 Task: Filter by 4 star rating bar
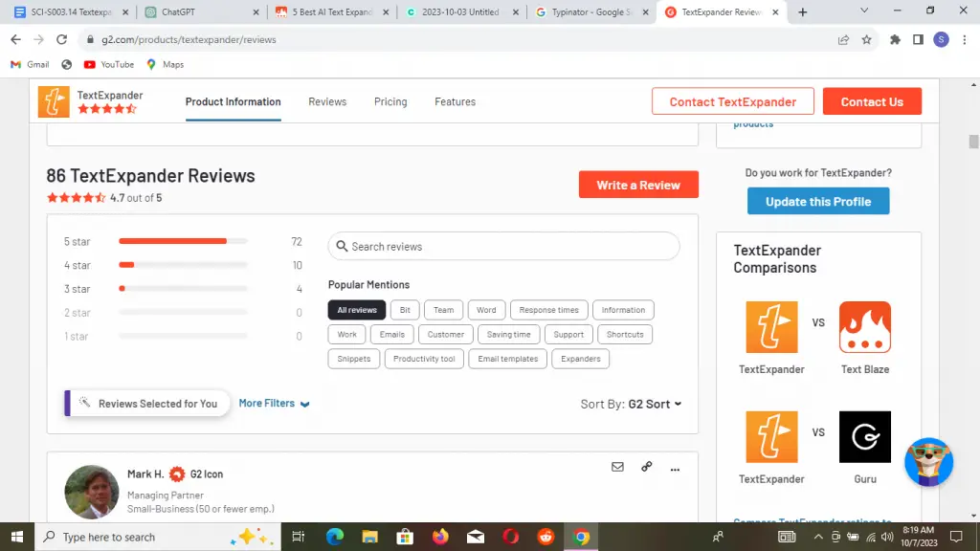[x=183, y=265]
